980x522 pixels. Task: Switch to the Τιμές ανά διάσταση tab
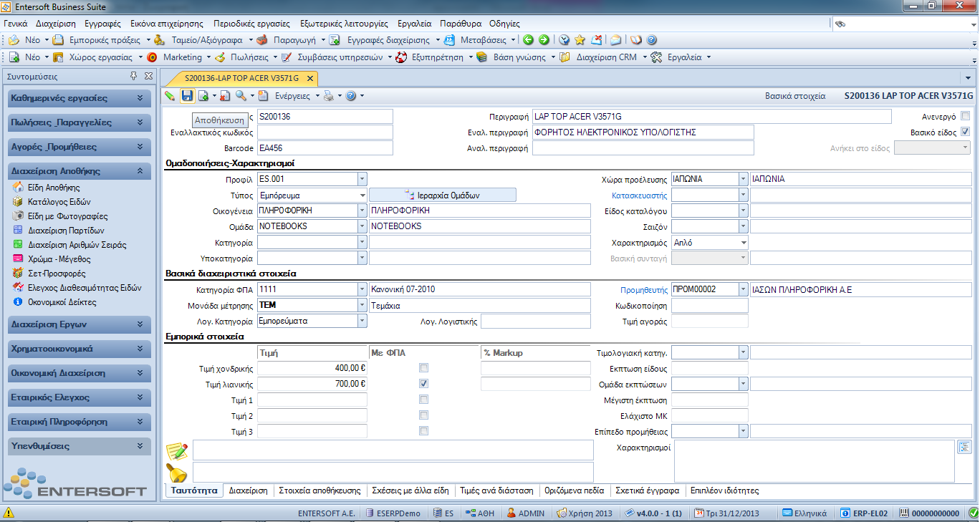pos(496,490)
